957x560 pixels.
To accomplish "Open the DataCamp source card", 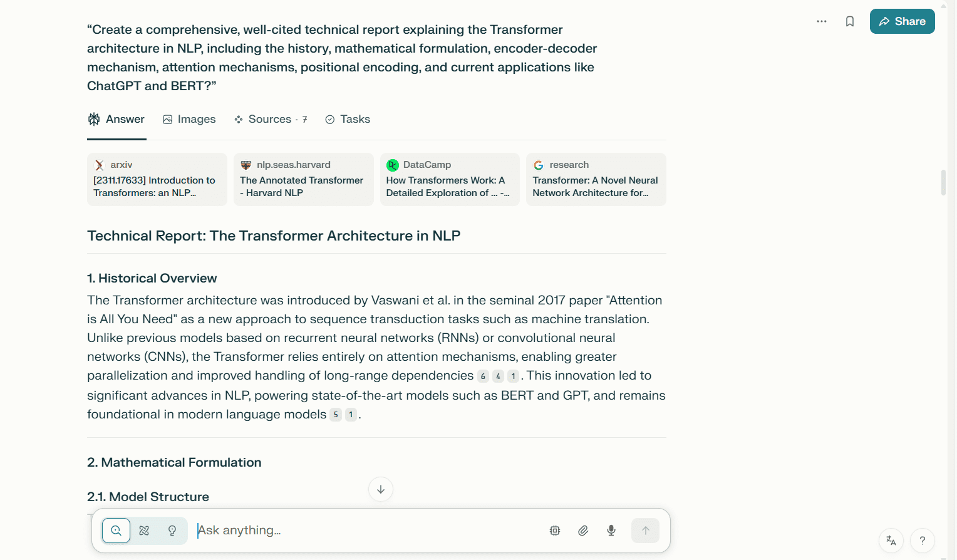I will (450, 179).
